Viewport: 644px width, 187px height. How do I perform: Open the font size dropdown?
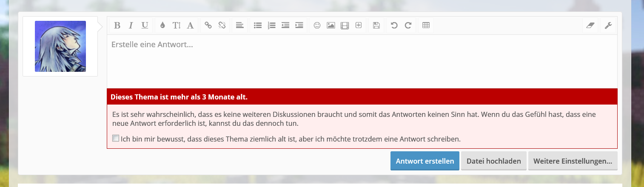pos(177,25)
